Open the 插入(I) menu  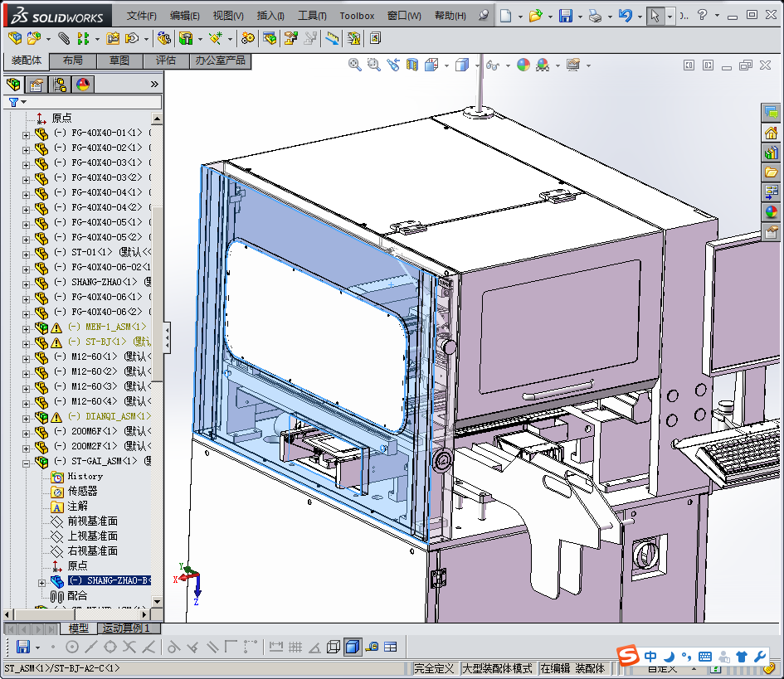[270, 16]
